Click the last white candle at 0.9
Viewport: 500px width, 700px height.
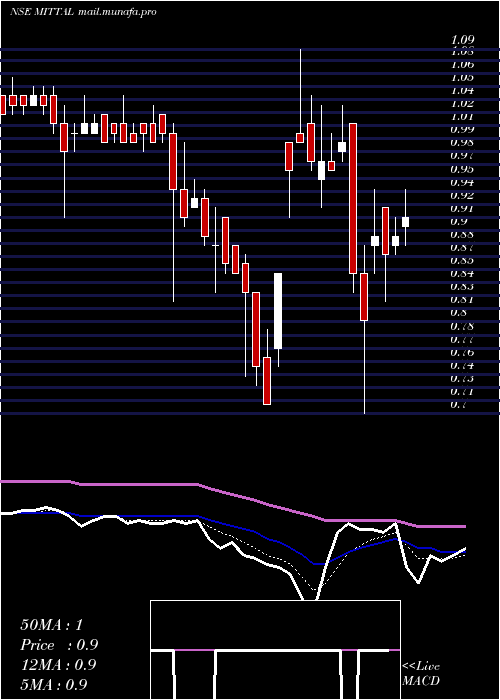click(405, 222)
